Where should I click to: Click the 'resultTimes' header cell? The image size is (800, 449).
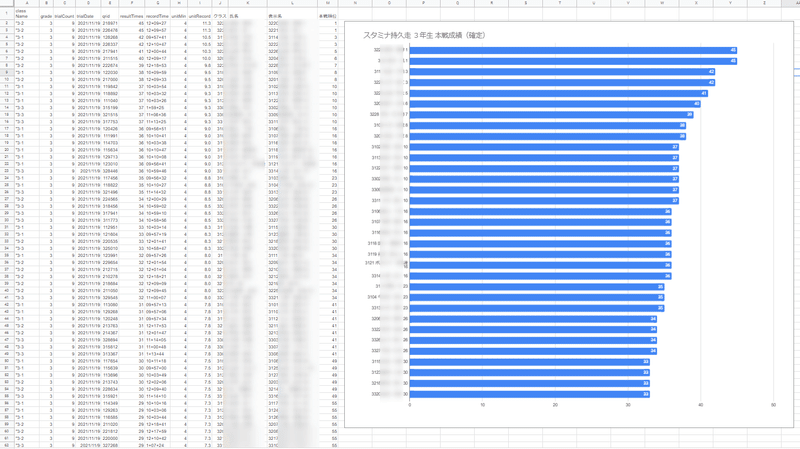pyautogui.click(x=132, y=16)
